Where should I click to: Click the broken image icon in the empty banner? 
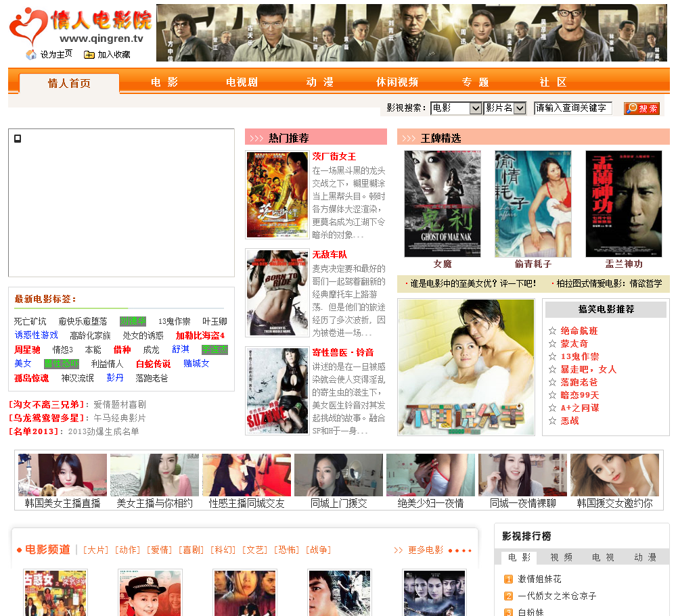18,139
